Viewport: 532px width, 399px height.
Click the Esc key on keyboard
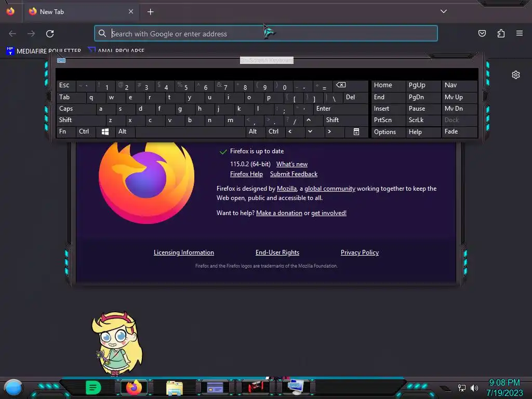tap(66, 85)
